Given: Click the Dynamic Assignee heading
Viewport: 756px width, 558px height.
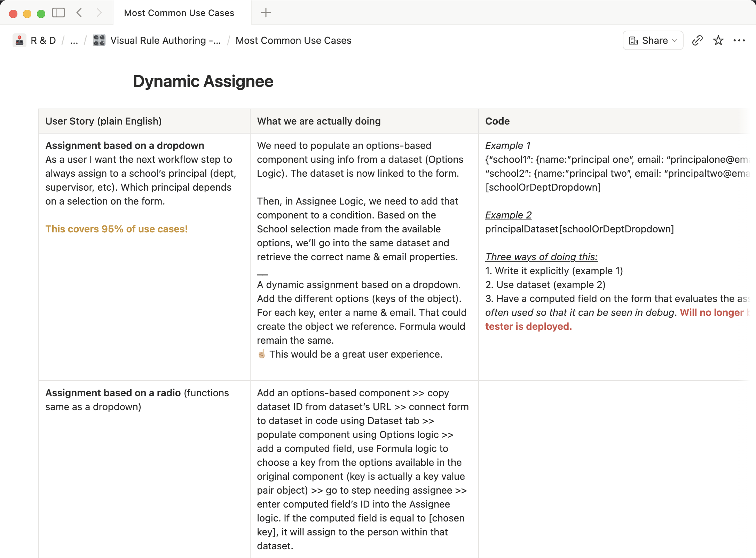Looking at the screenshot, I should pos(203,81).
